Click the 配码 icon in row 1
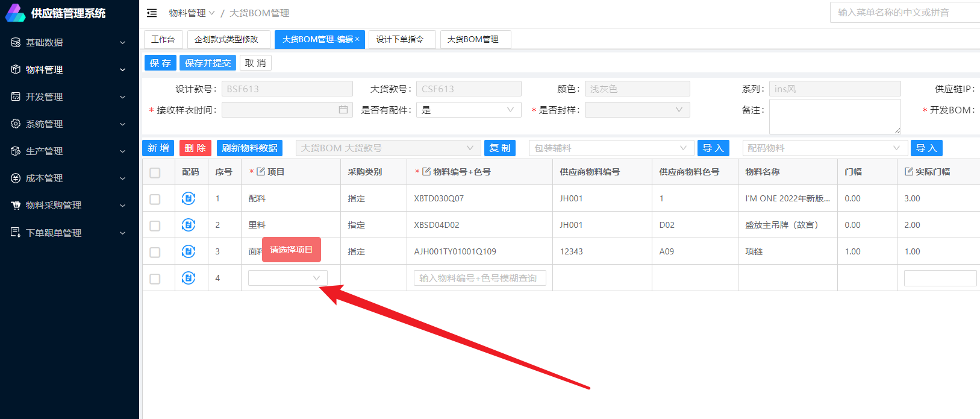The image size is (980, 419). pos(189,198)
